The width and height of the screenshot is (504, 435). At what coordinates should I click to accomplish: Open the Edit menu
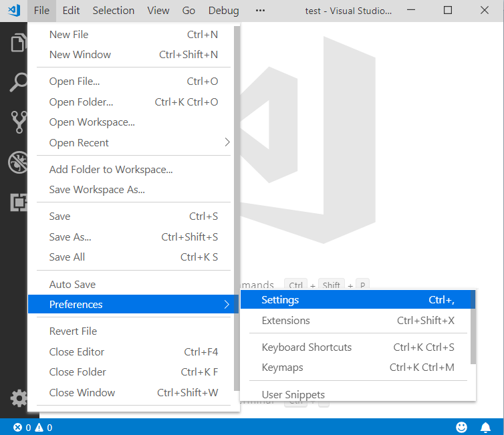[x=71, y=11]
